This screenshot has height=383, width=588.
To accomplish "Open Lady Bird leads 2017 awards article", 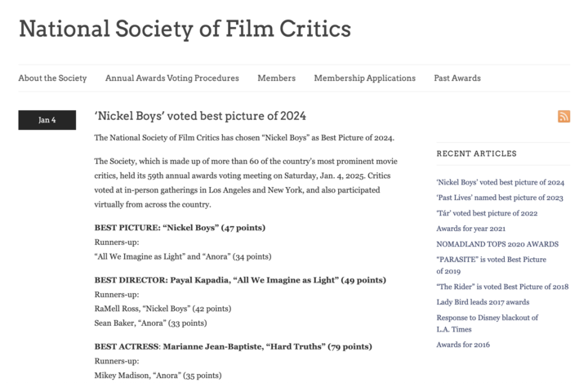I will 483,302.
